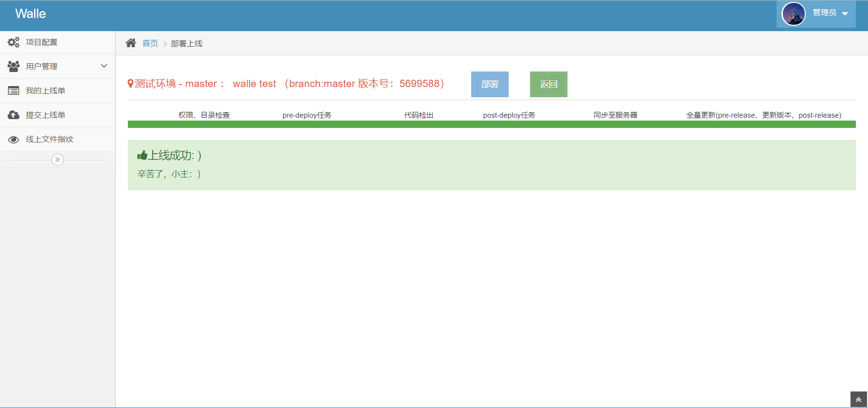Click the eye icon beside 线上文件指纹

[14, 140]
